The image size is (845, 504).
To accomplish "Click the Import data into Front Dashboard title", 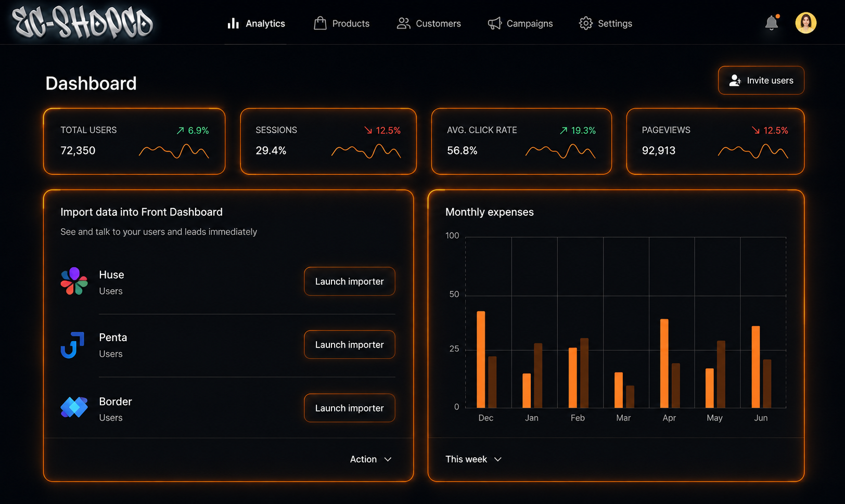I will point(142,212).
